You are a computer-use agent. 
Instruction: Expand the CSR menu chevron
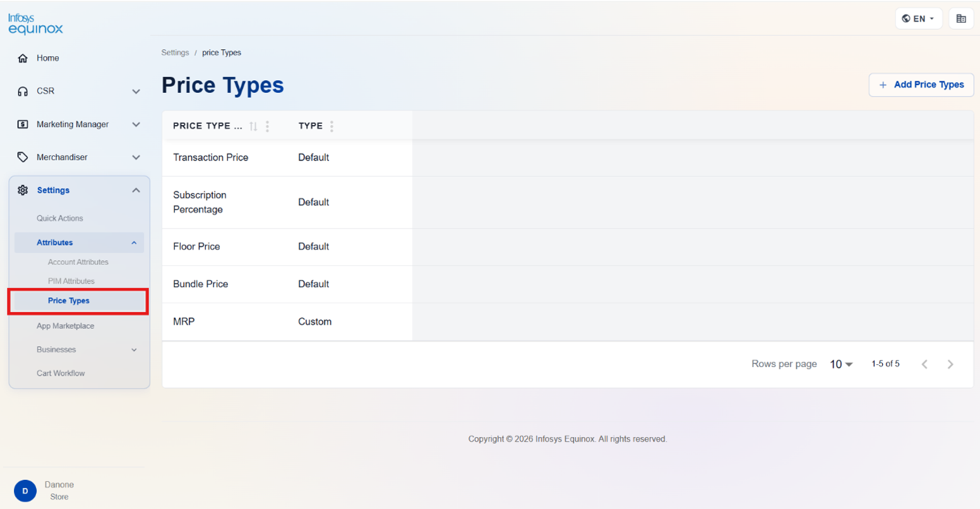[x=136, y=92]
